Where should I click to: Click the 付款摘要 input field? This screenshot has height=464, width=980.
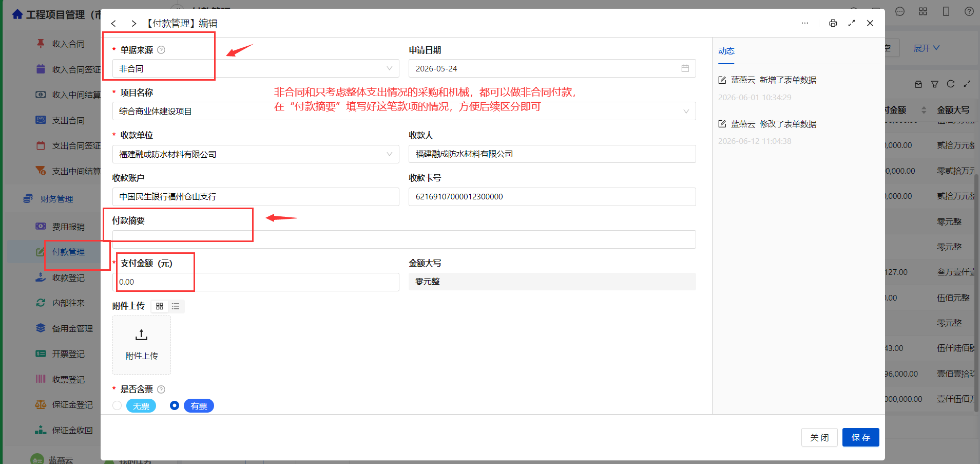404,239
